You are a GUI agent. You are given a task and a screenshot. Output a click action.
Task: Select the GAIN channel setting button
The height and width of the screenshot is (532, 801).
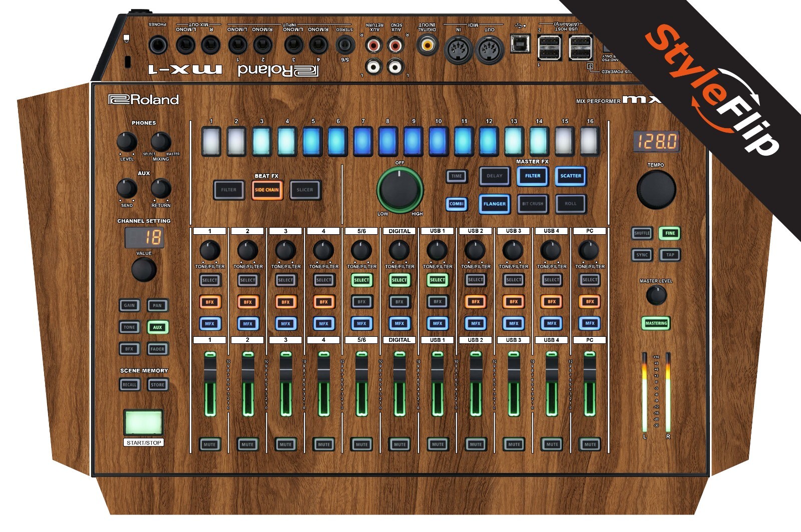click(x=129, y=305)
